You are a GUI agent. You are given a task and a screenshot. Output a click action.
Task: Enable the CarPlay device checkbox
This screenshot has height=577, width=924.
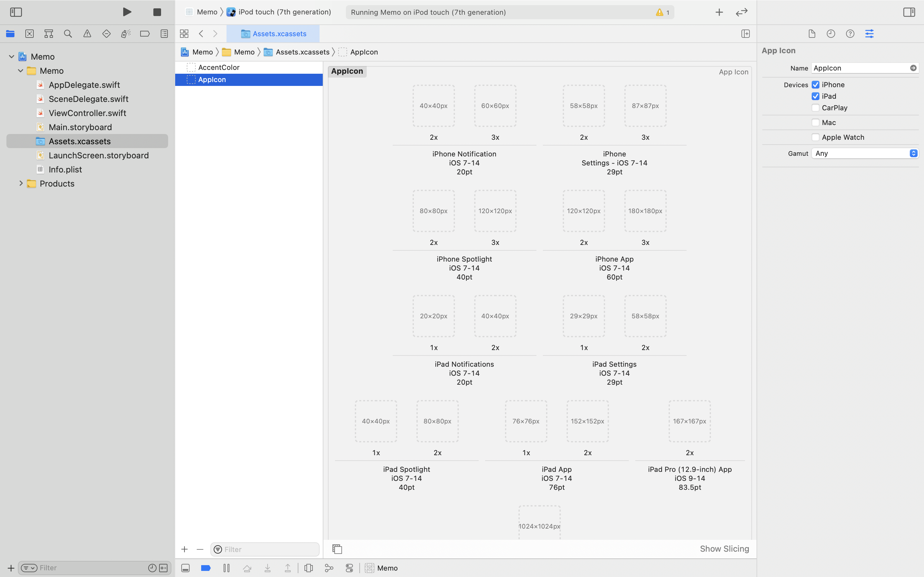coord(816,108)
